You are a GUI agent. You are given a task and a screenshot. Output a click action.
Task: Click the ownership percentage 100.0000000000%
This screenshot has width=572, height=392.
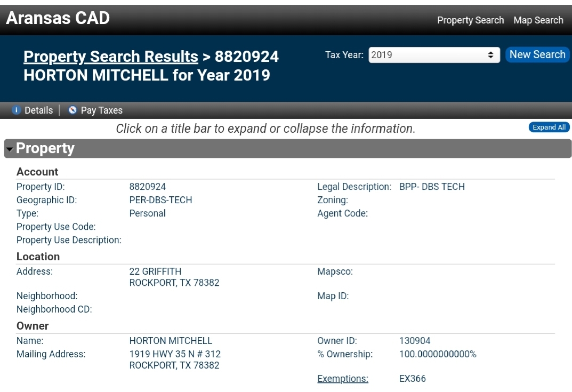[x=438, y=354]
